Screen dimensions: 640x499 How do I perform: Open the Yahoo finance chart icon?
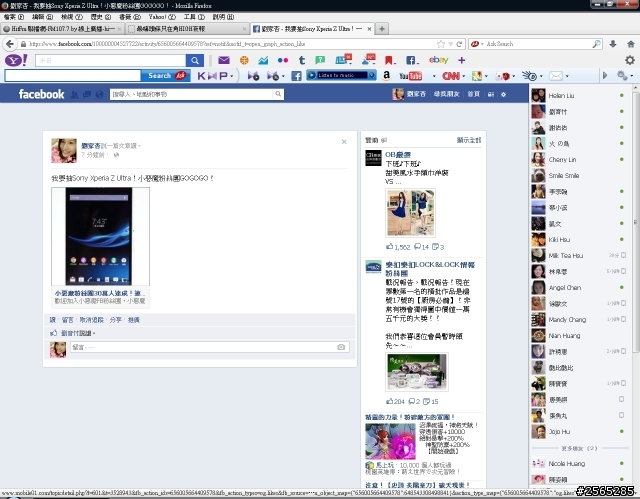[263, 60]
